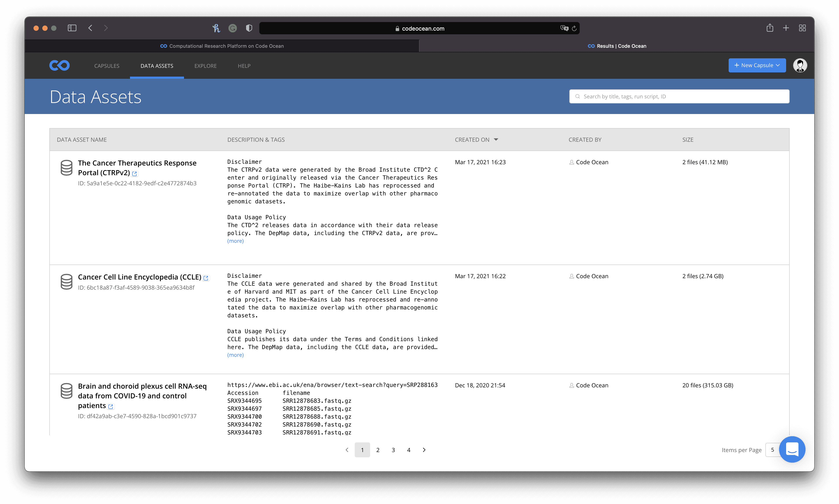Click the Safari share icon
Viewport: 839px width, 504px height.
click(770, 28)
